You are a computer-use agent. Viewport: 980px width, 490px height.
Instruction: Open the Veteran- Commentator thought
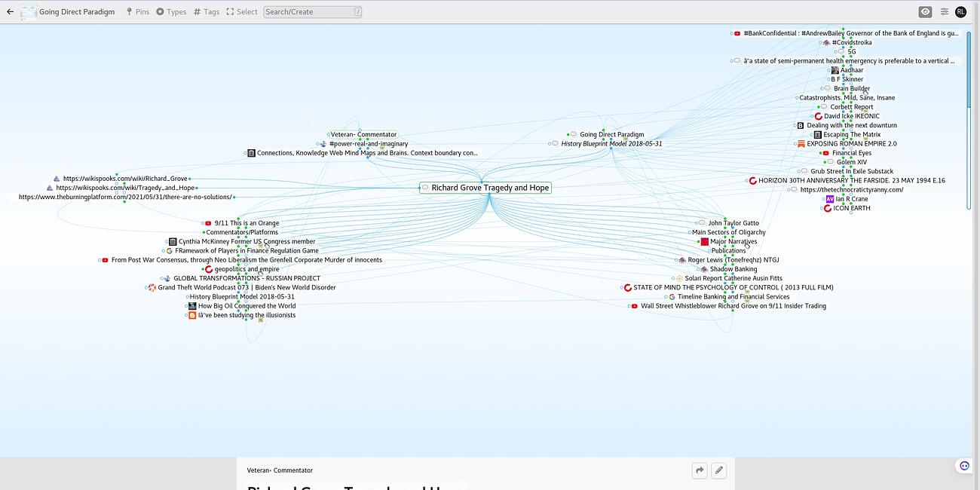[x=363, y=134]
